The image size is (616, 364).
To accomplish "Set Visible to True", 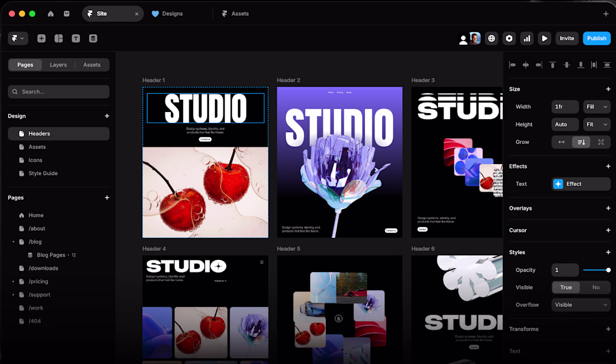I will tap(566, 287).
